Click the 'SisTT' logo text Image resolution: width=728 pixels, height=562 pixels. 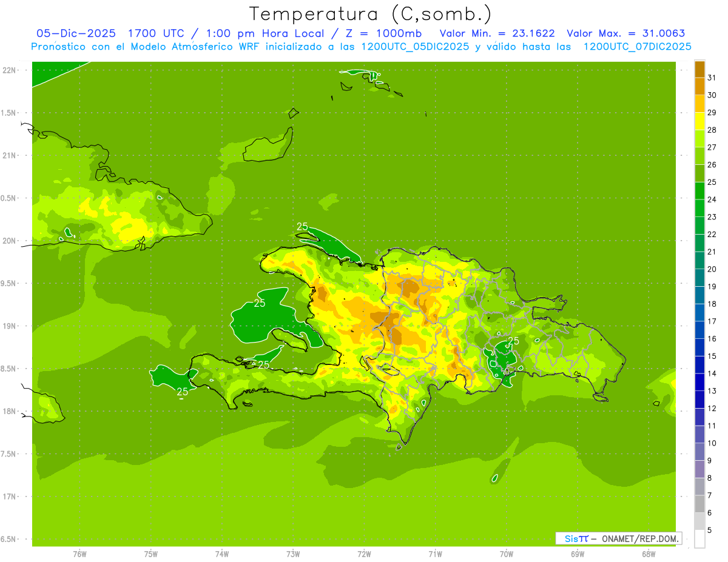point(576,538)
